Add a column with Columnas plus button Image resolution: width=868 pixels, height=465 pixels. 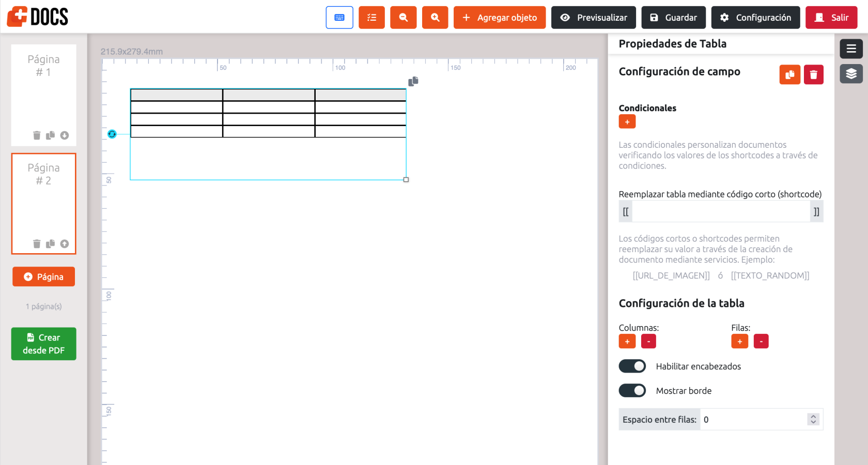(x=627, y=342)
